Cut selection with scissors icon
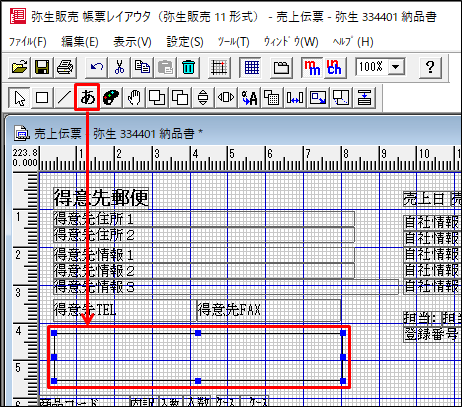This screenshot has height=407, width=462. click(x=119, y=67)
